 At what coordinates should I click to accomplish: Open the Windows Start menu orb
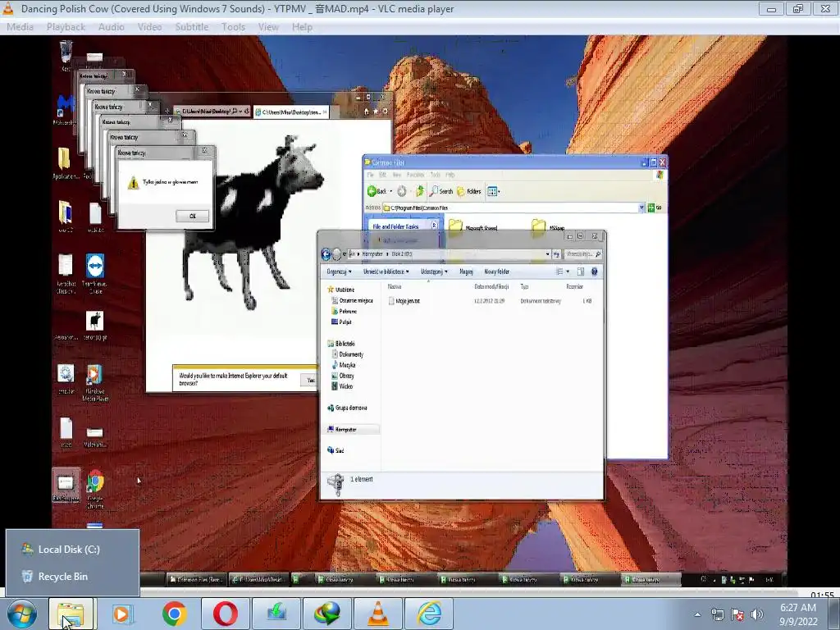(21, 614)
